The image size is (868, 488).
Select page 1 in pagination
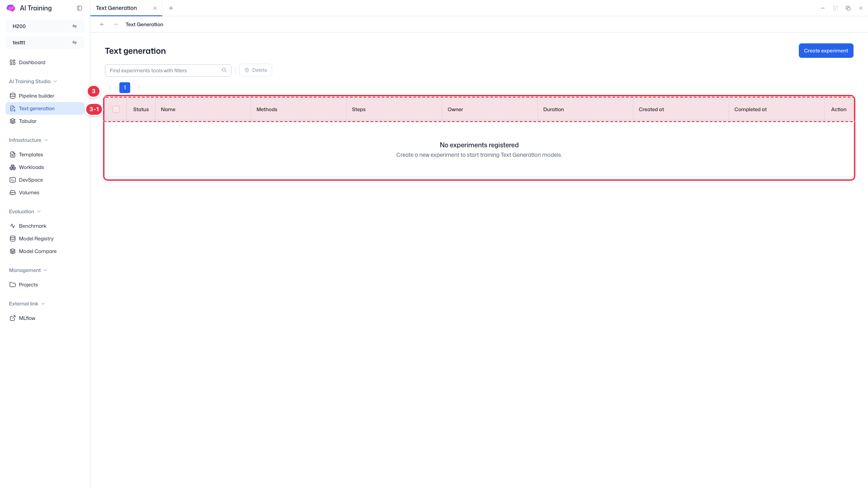point(125,88)
